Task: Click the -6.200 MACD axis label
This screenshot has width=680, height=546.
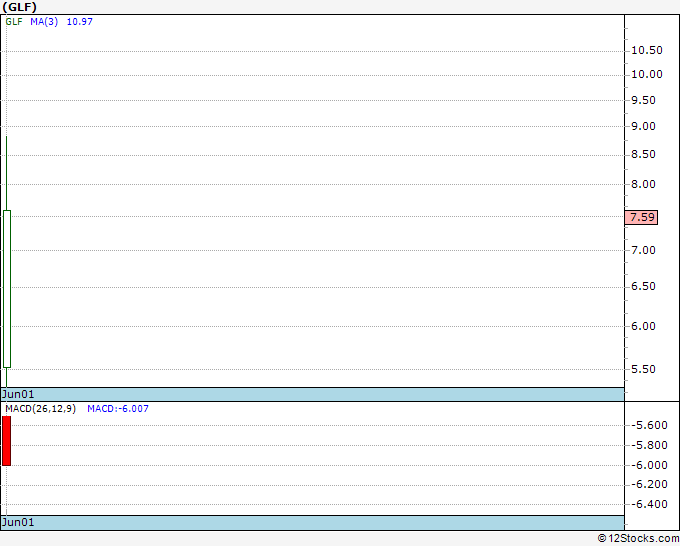Action: [649, 484]
